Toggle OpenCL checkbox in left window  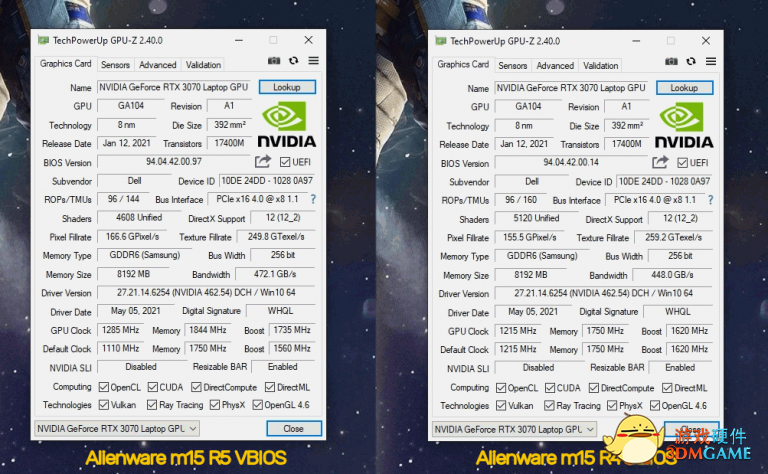(x=103, y=387)
